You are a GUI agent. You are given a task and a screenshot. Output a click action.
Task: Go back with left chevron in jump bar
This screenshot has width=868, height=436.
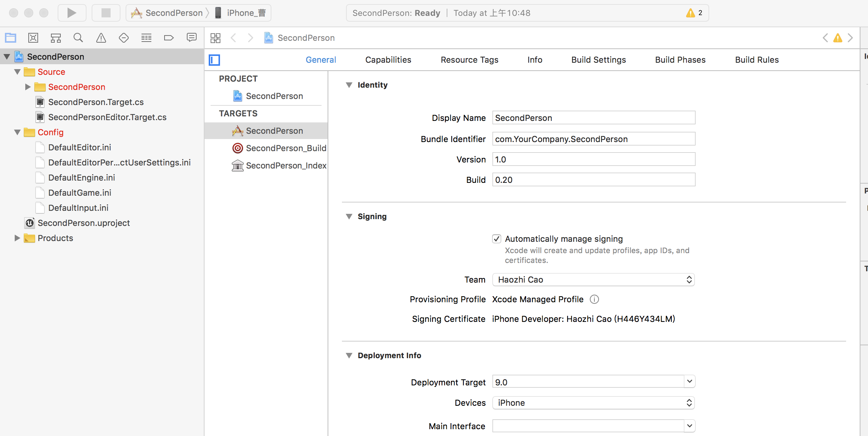coord(234,38)
